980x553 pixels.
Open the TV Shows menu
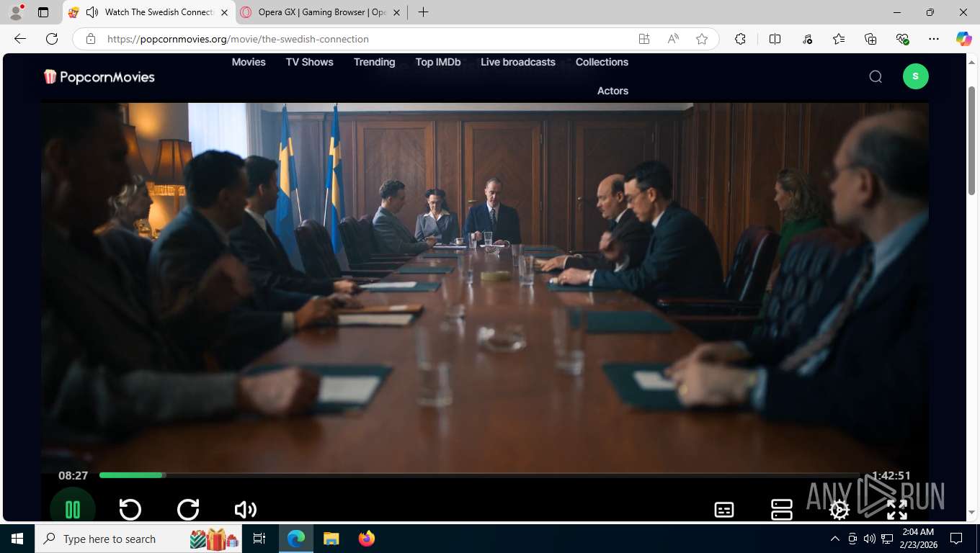(x=310, y=62)
